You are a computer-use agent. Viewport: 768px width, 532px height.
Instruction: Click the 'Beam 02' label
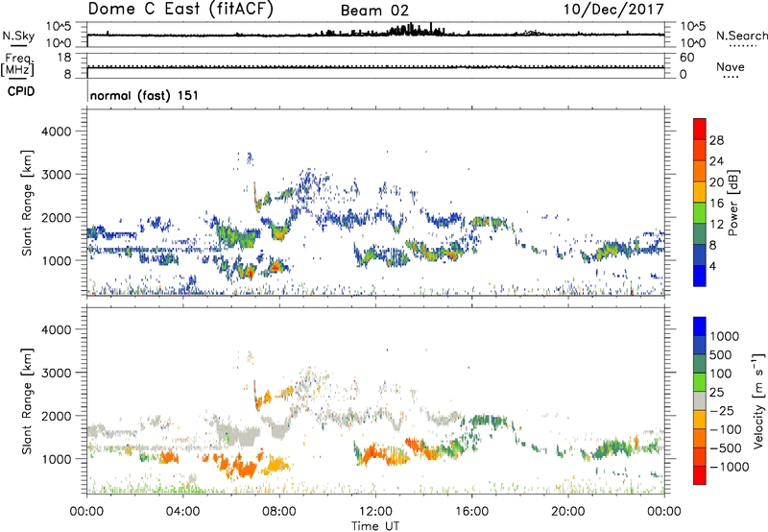(374, 11)
